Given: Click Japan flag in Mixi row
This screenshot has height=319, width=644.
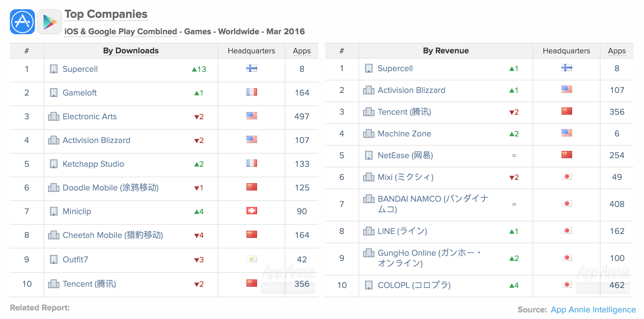Looking at the screenshot, I should point(567,177).
